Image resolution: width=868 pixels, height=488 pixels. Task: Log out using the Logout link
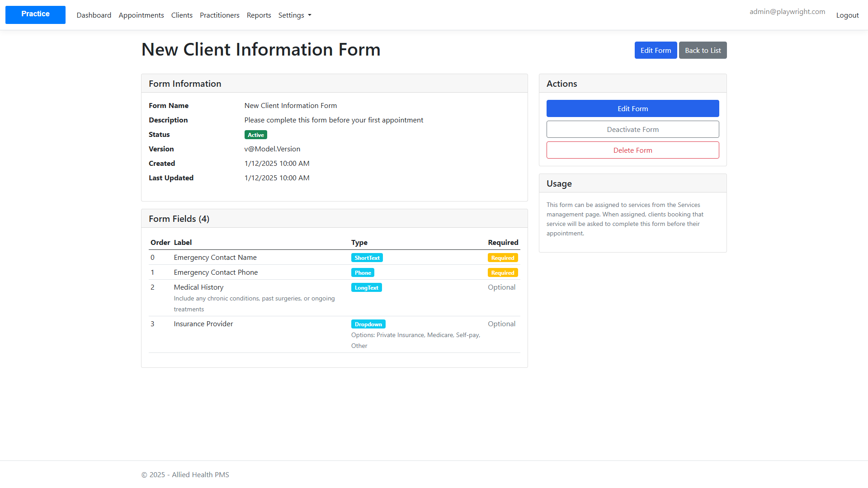click(x=847, y=15)
